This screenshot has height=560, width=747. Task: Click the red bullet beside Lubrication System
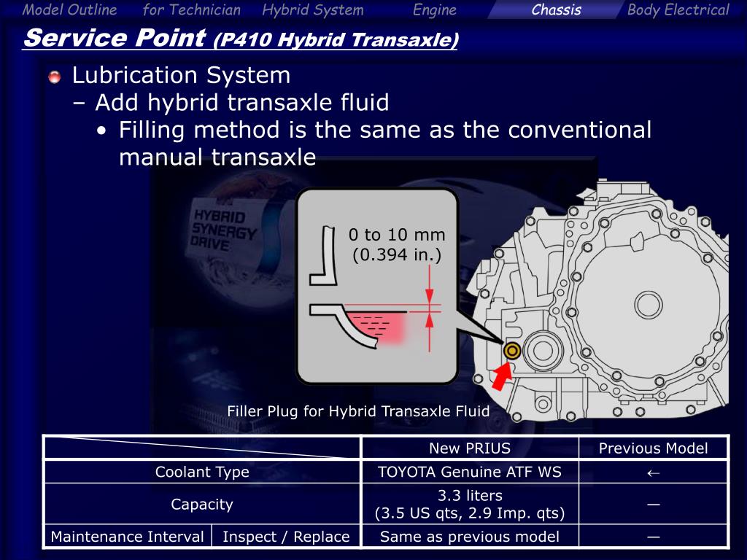click(54, 77)
